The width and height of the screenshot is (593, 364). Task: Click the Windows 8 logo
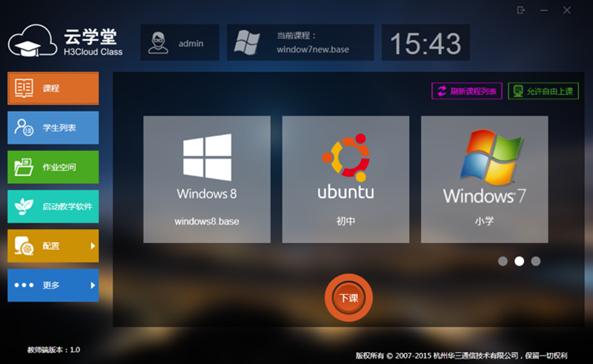[208, 157]
